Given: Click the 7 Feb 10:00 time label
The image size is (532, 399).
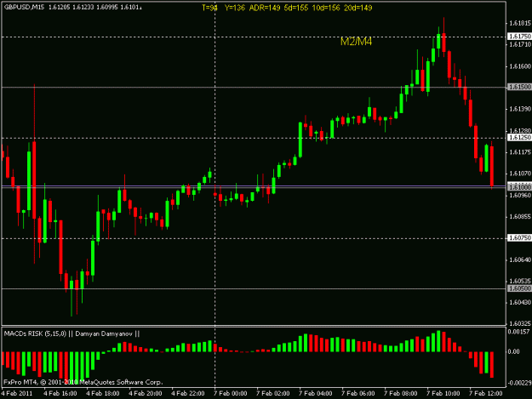Looking at the screenshot, I should pos(443,394).
